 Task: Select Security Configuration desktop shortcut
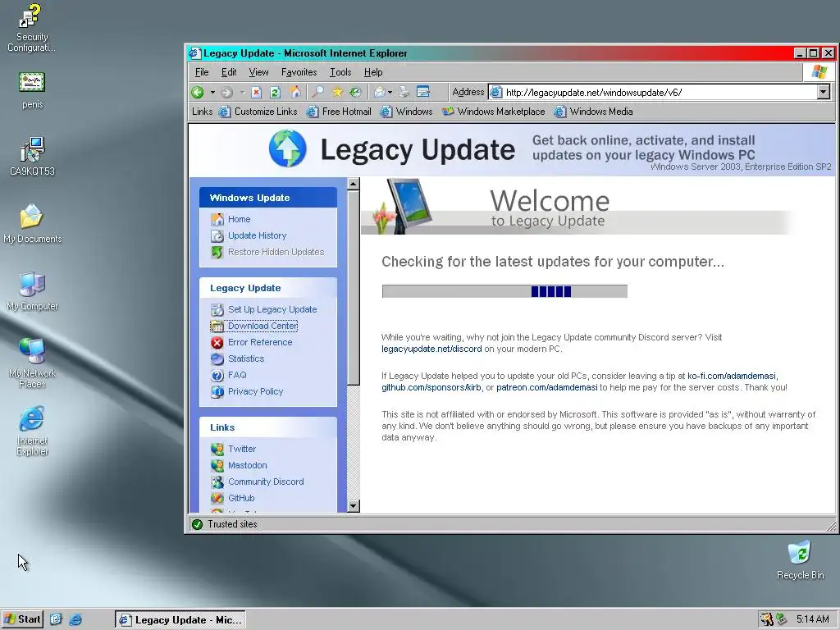(x=32, y=28)
